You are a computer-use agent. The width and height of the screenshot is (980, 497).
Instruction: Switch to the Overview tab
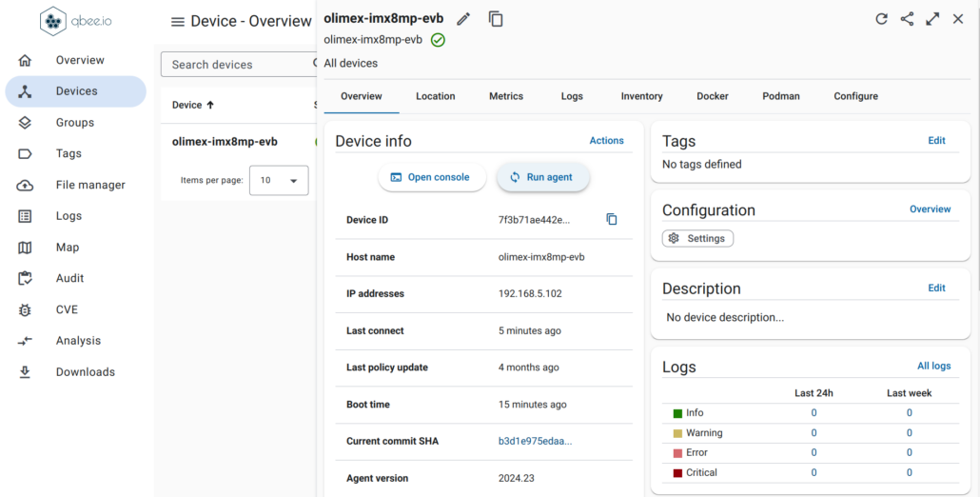[x=362, y=96]
